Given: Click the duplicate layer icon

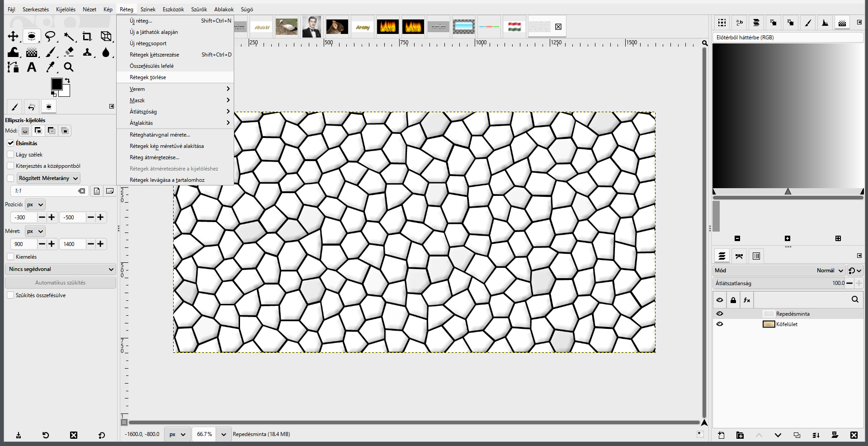Looking at the screenshot, I should pos(797,435).
